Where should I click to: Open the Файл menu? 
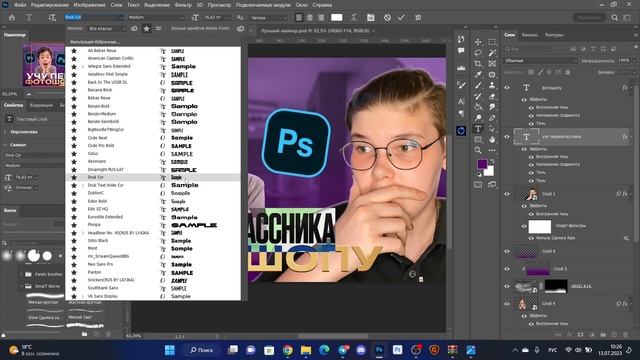click(20, 5)
